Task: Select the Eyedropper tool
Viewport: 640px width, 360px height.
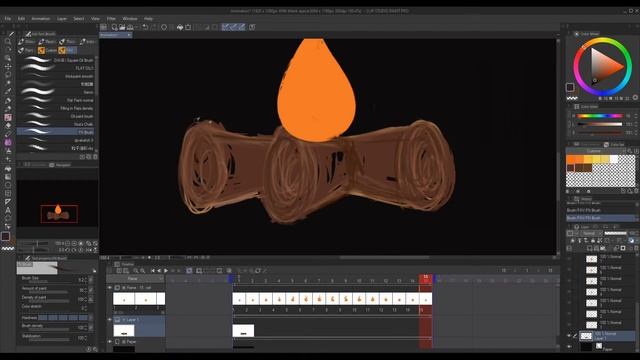Action: click(x=8, y=91)
